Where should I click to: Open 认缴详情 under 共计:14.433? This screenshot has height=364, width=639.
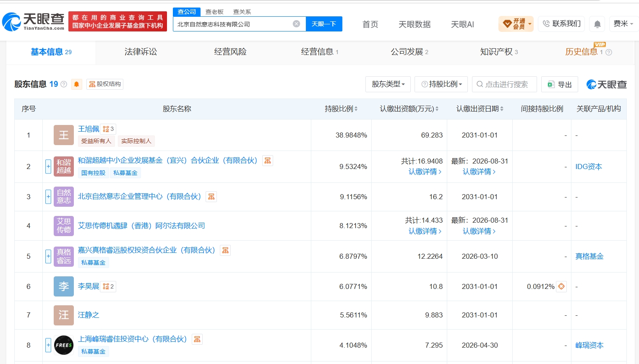[425, 231]
